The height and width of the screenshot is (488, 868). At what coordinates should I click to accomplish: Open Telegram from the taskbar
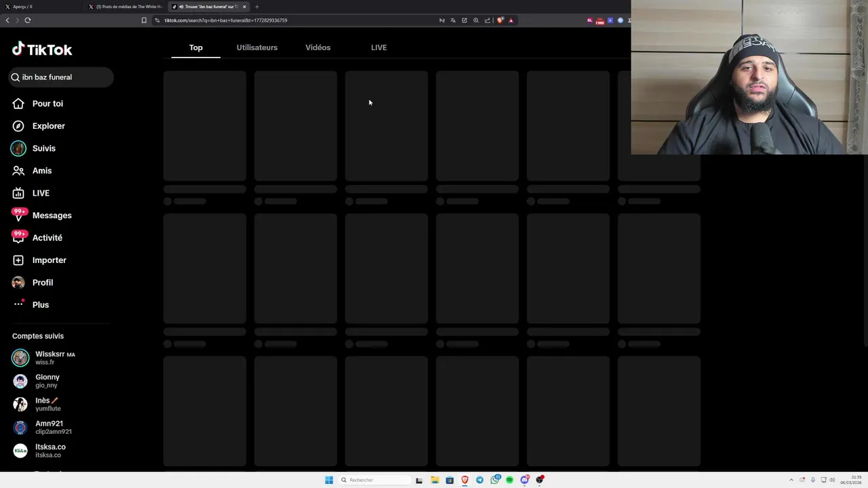tap(479, 480)
